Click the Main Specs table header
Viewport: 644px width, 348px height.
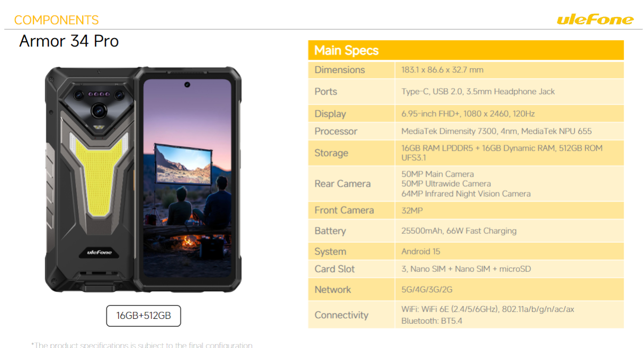click(466, 50)
